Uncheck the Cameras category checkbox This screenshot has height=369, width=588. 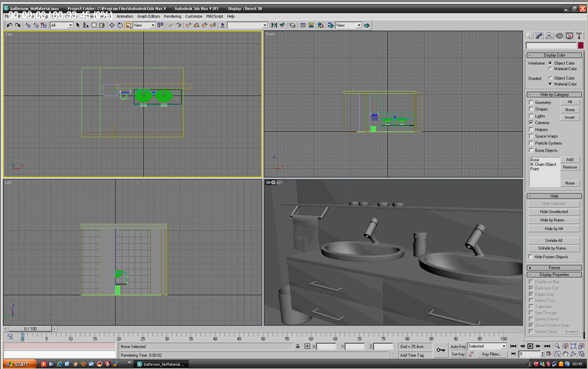[531, 123]
